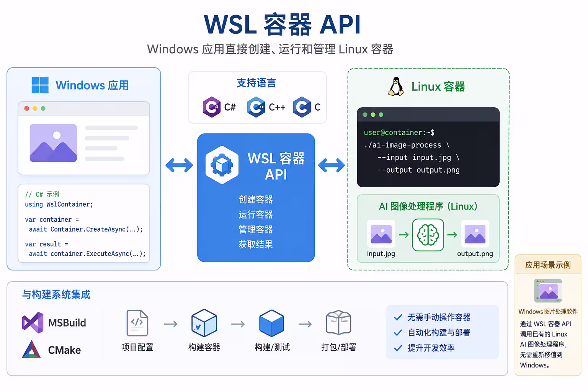The width and height of the screenshot is (588, 392).
Task: Click the red dot in Windows app mockup
Action: click(x=26, y=109)
